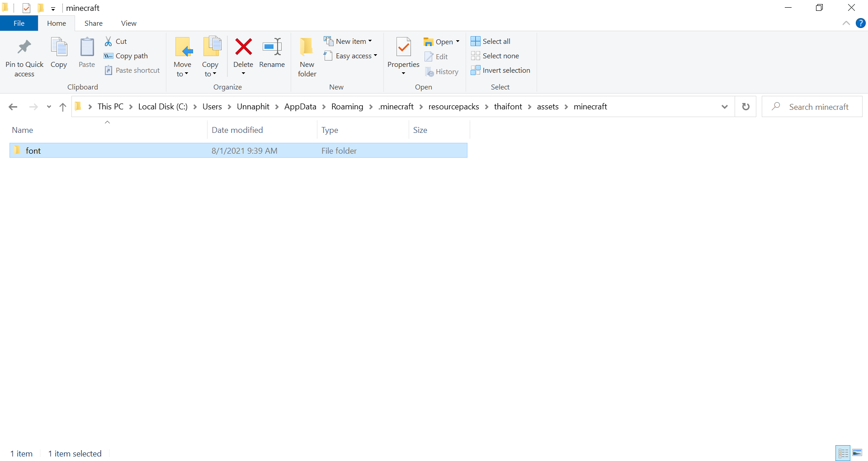Pin the folder to Quick access
The width and height of the screenshot is (868, 461).
[24, 58]
